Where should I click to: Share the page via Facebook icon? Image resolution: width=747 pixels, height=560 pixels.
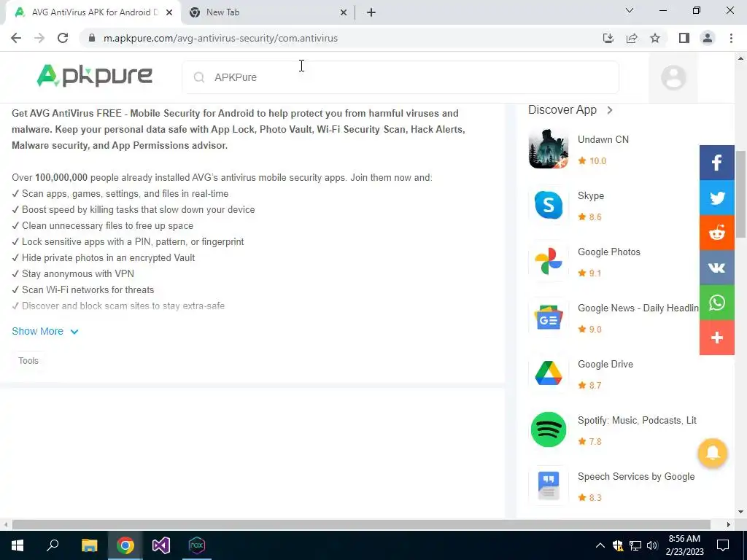click(x=716, y=163)
